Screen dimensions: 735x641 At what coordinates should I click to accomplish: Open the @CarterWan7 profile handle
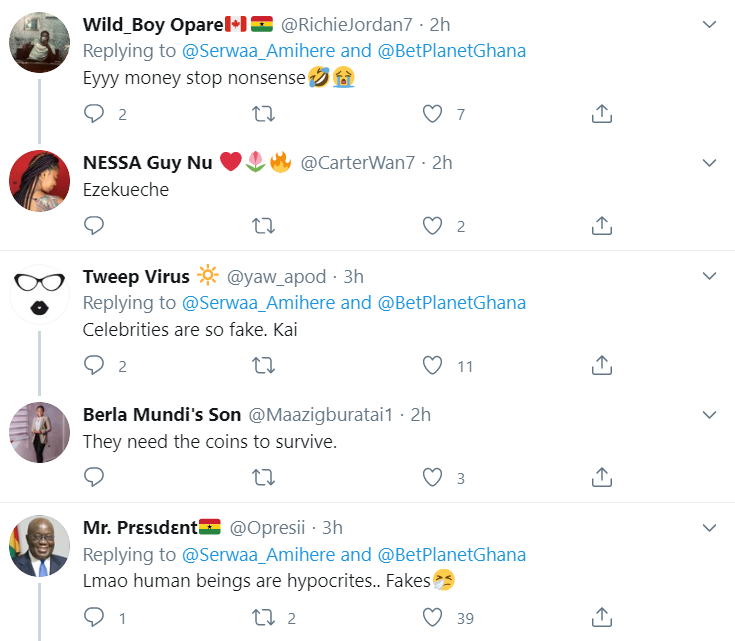pos(358,163)
